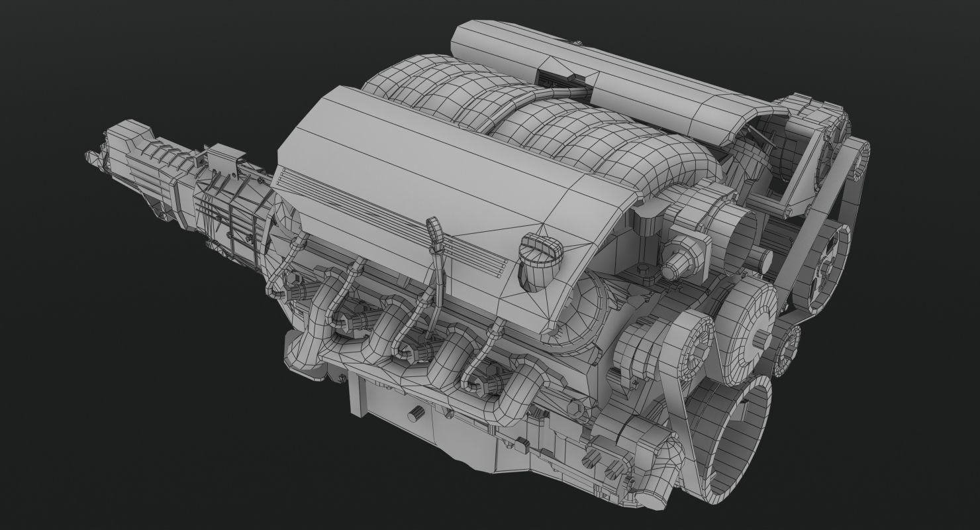Viewport: 980px width, 530px height.
Task: Select the dipstick loop handle
Action: [434, 232]
